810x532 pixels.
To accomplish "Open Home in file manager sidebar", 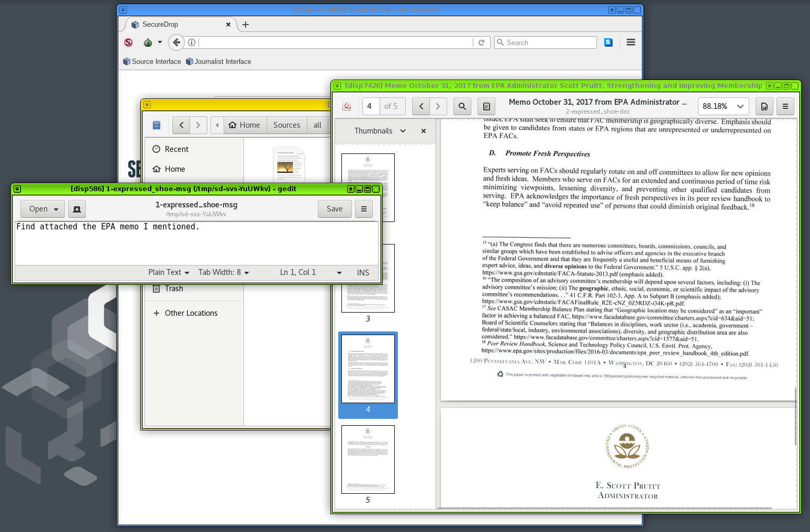I will click(194, 169).
